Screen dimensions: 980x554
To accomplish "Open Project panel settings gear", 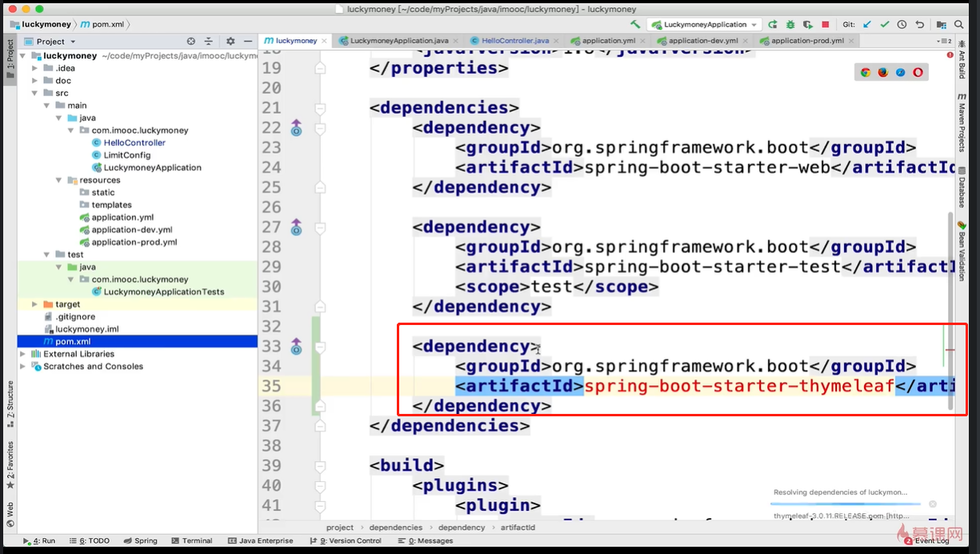I will pyautogui.click(x=230, y=41).
